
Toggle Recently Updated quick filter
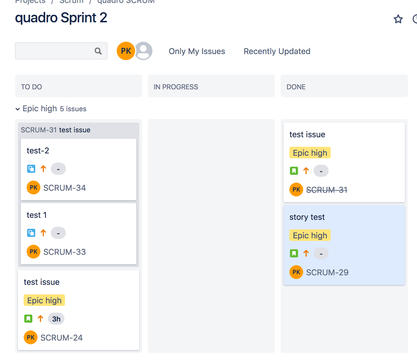click(x=277, y=51)
